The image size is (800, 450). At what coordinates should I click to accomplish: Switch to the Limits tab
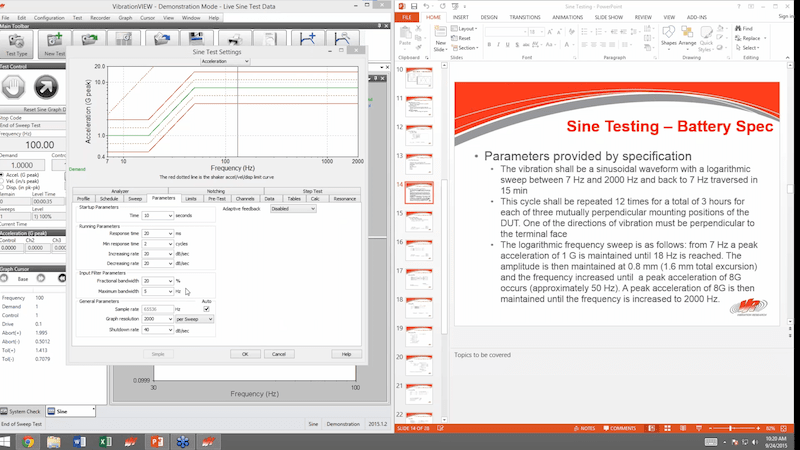191,198
